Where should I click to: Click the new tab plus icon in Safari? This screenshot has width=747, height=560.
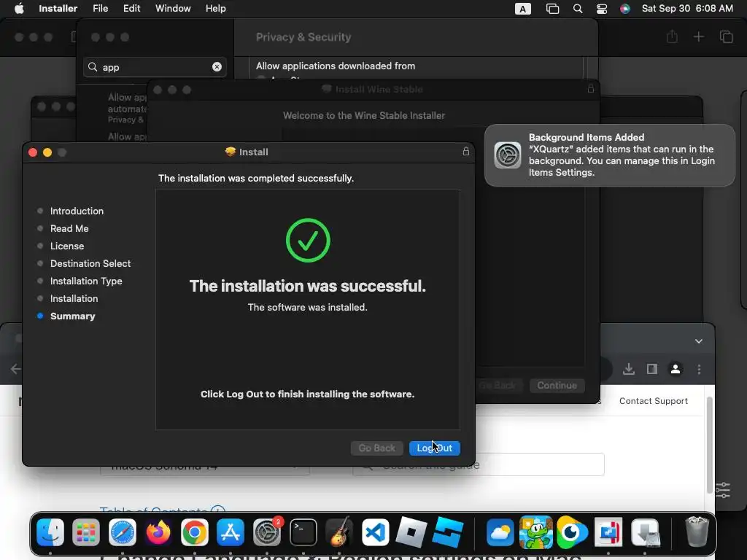(x=698, y=36)
